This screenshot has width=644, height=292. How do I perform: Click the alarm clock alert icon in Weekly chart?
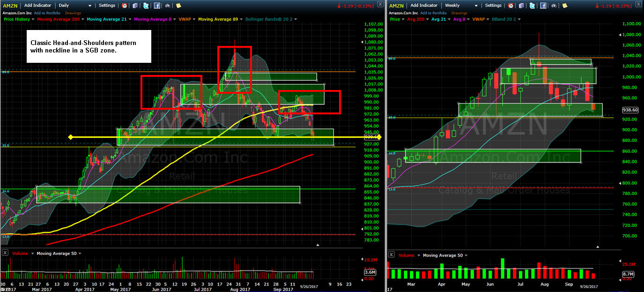click(511, 6)
